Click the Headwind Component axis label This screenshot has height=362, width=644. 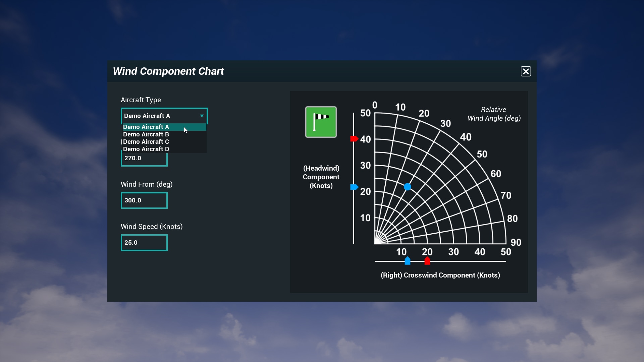321,177
